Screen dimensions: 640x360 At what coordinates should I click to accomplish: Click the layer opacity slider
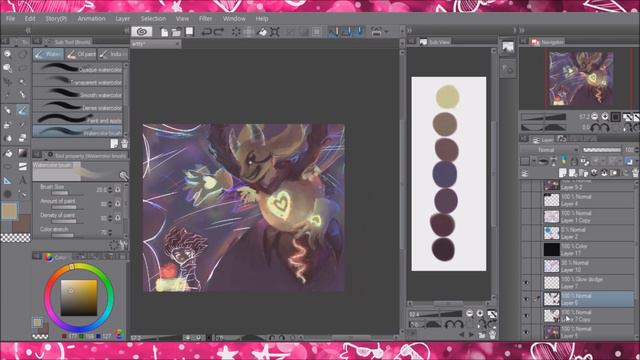tap(602, 150)
